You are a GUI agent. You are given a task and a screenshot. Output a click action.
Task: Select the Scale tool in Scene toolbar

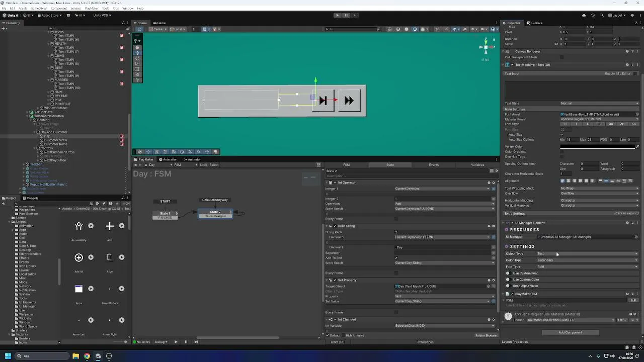138,63
